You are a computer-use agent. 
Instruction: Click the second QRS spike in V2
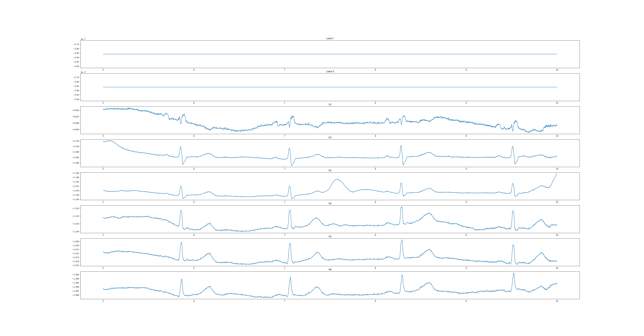289,148
